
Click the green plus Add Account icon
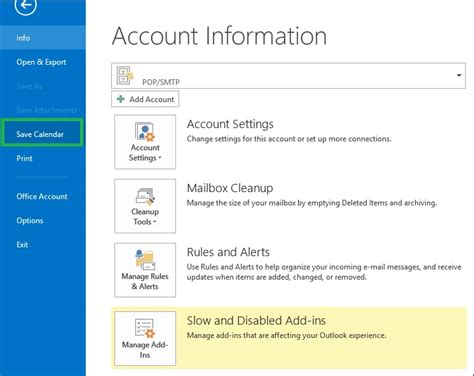click(121, 99)
